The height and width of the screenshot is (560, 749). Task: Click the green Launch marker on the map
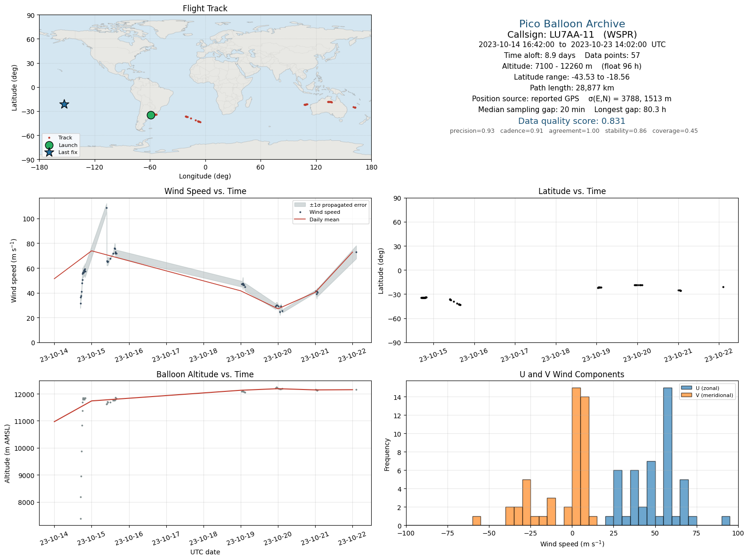coord(151,115)
